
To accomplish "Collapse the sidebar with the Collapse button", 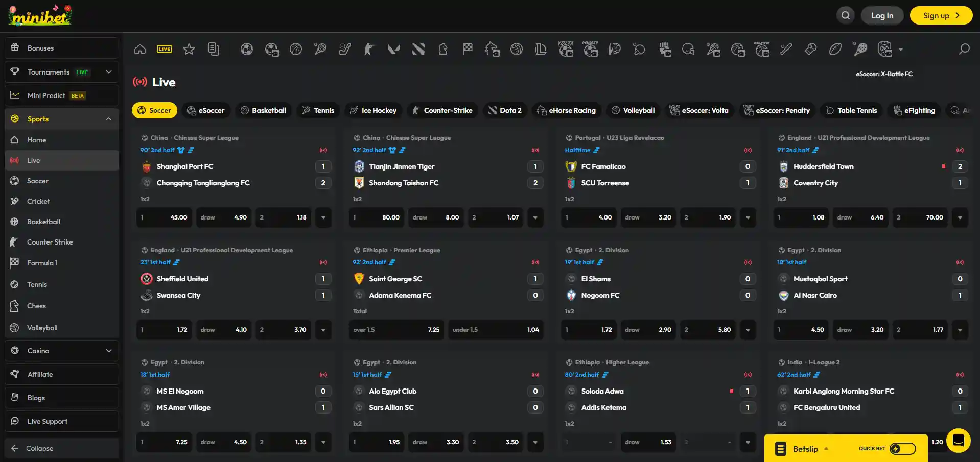I will point(62,448).
